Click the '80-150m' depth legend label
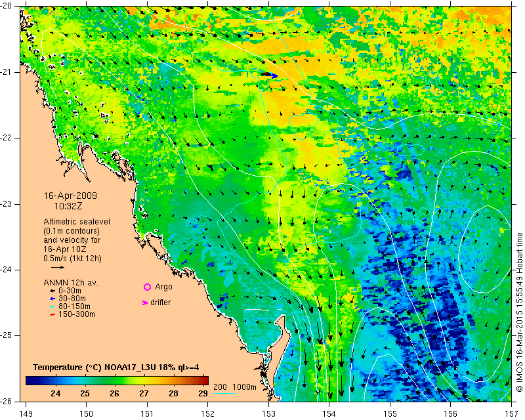 click(74, 306)
